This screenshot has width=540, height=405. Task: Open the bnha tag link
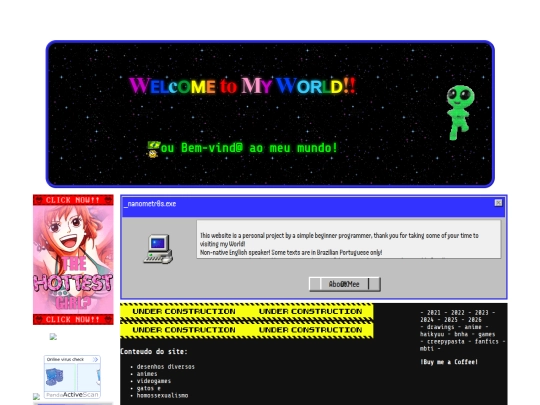click(x=461, y=334)
